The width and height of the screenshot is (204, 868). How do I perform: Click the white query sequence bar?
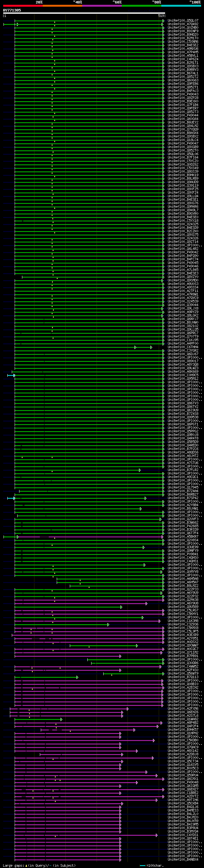(x=84, y=13)
